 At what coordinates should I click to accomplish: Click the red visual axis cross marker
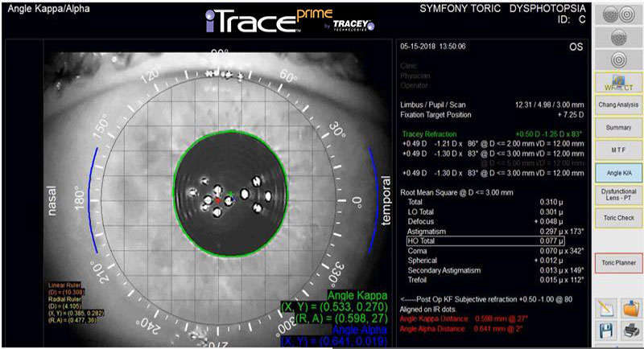[x=218, y=200]
